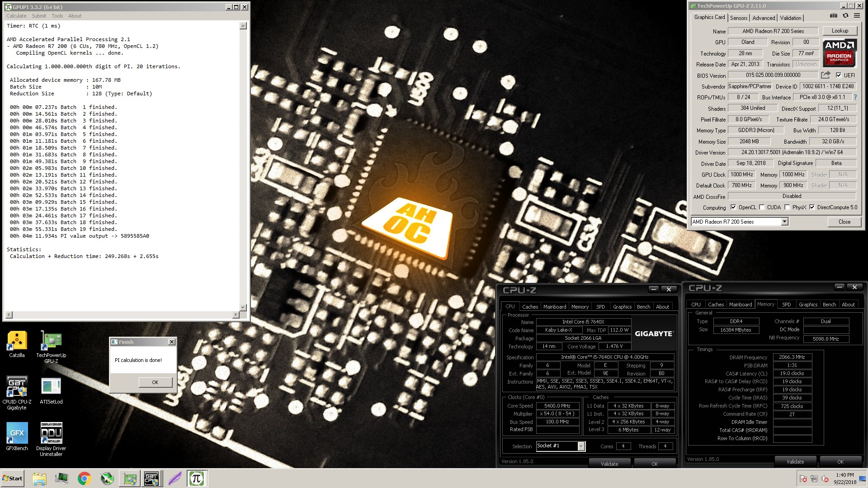Open the Windows Start button
Screen dimensions: 868x488
[x=12, y=479]
